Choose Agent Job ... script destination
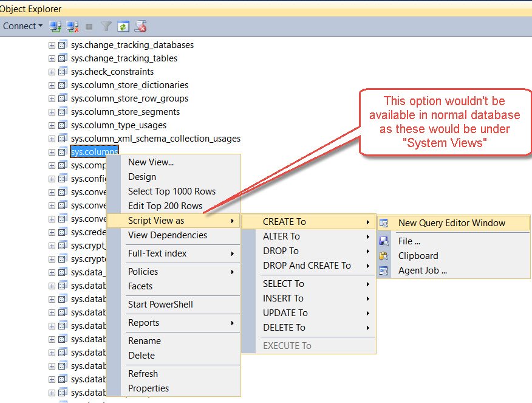 (x=453, y=270)
